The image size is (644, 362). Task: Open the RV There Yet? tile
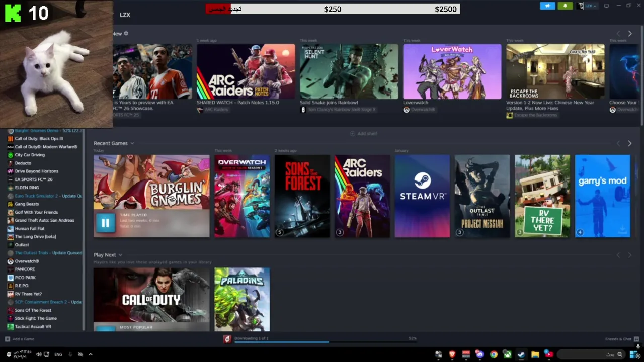(542, 196)
